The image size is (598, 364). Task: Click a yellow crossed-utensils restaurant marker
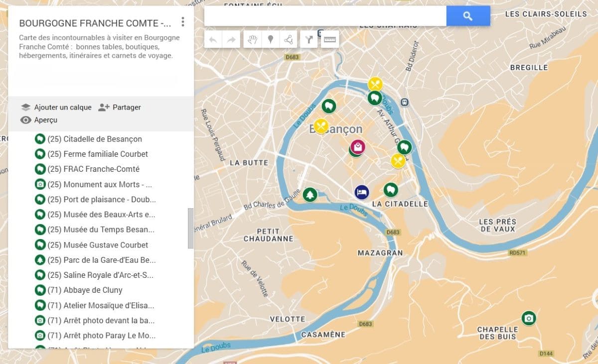click(376, 84)
